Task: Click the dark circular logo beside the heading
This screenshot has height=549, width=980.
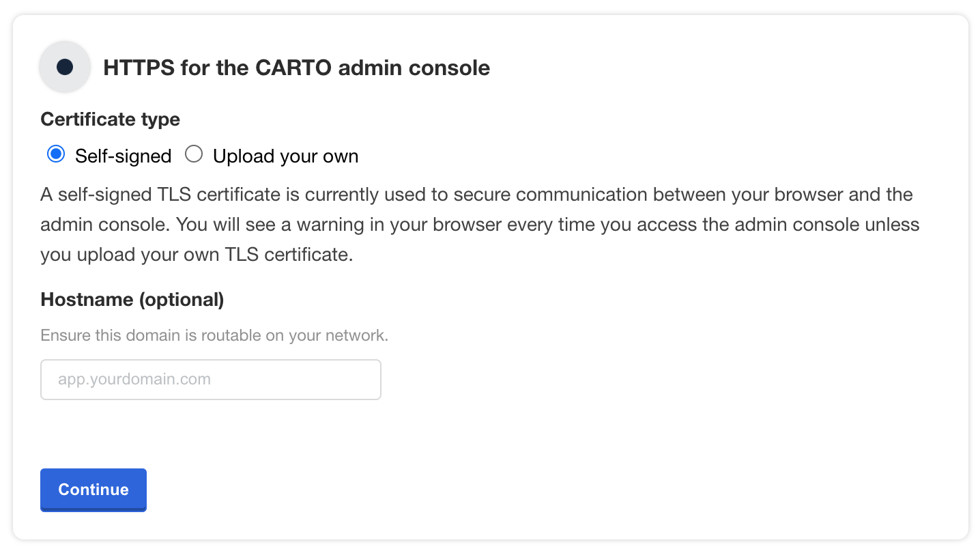Action: 65,67
